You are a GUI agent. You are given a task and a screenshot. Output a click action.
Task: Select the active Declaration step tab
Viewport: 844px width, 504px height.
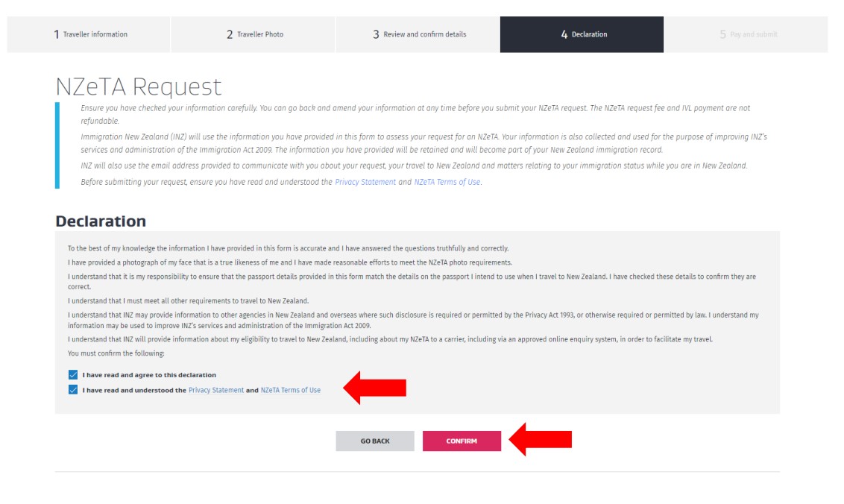pos(582,34)
